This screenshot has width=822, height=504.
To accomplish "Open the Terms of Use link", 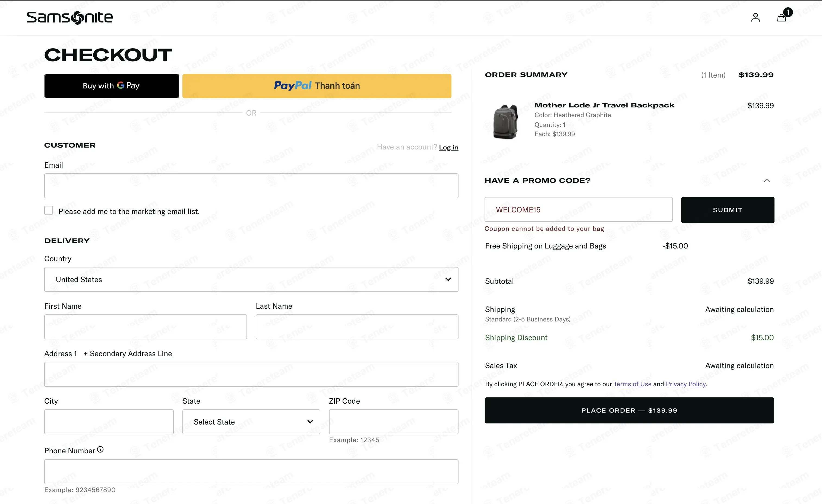I will coord(633,384).
